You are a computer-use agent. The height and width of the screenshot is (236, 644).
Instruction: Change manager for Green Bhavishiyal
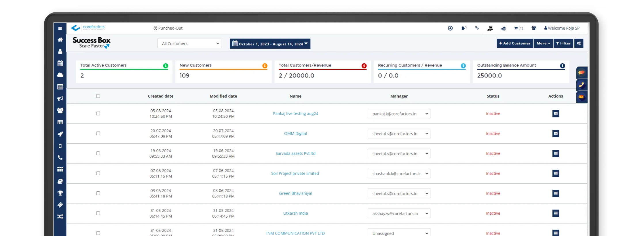pos(399,193)
